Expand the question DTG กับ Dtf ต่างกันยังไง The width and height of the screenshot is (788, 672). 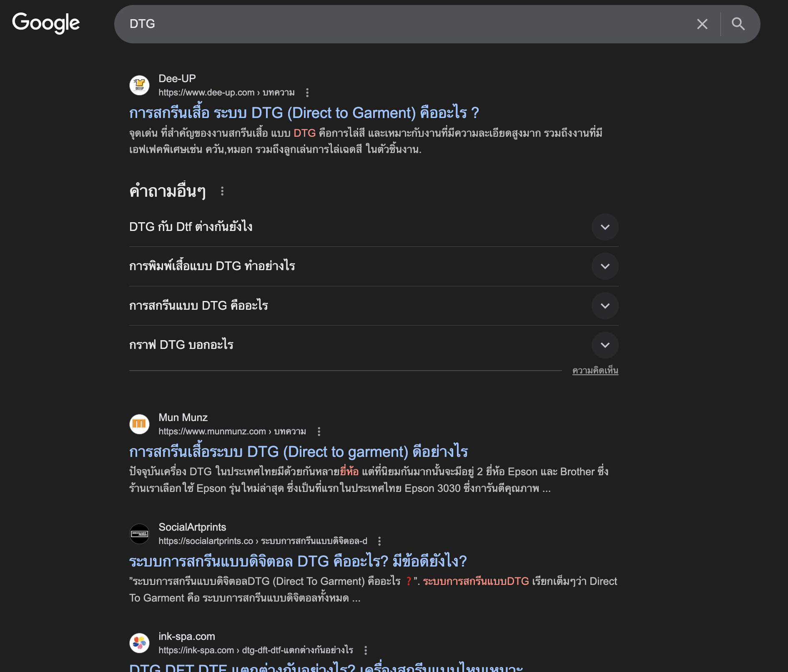605,227
